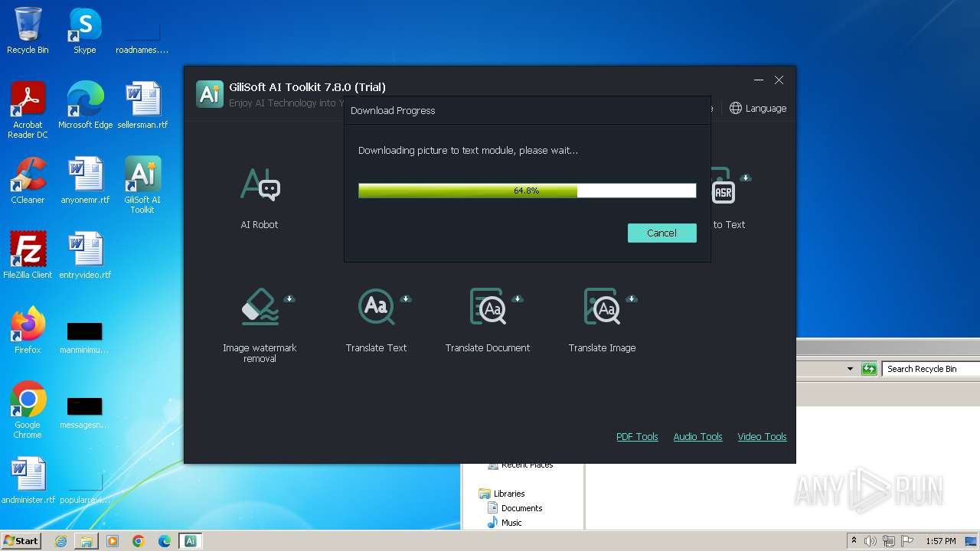
Task: Select the Google Chrome desktop shortcut
Action: coord(28,409)
